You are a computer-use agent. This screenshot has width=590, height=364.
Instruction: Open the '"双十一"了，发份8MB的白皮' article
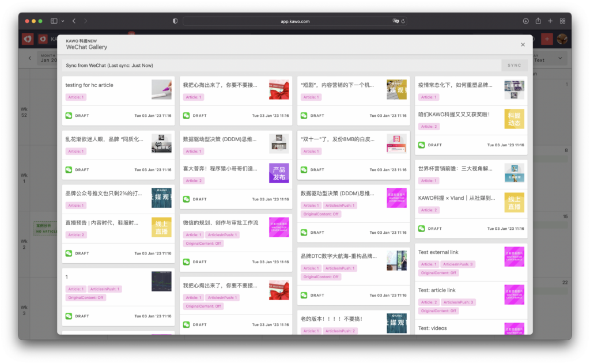pyautogui.click(x=337, y=139)
